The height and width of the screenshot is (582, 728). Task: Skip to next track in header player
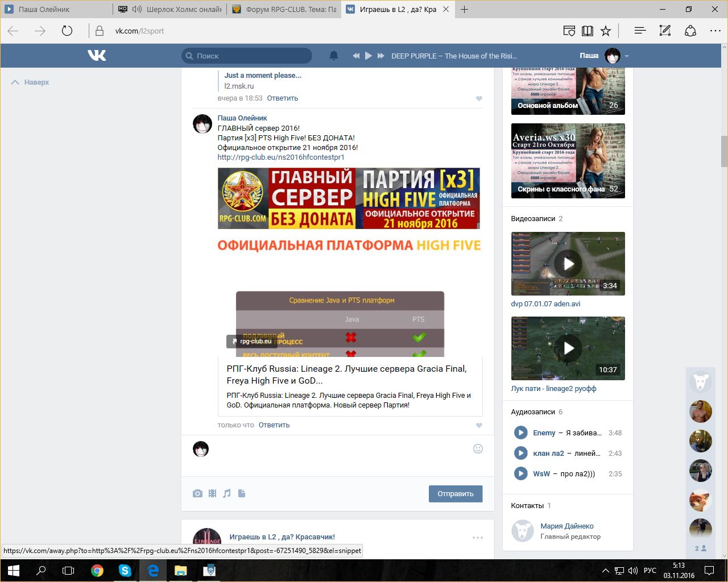coord(380,56)
